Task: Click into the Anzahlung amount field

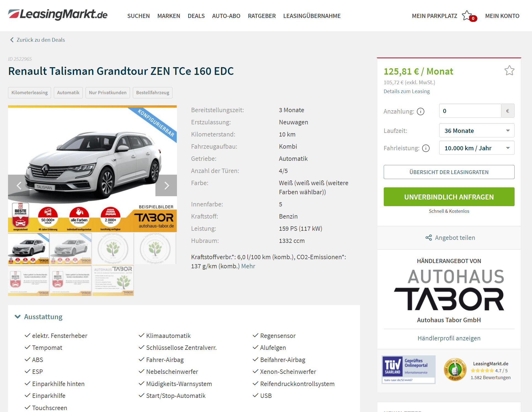Action: (x=470, y=111)
